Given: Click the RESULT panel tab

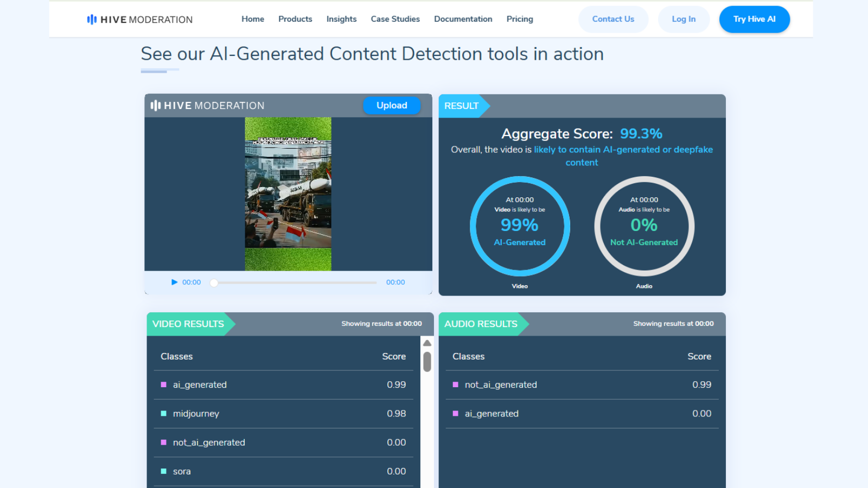Looking at the screenshot, I should tap(464, 106).
